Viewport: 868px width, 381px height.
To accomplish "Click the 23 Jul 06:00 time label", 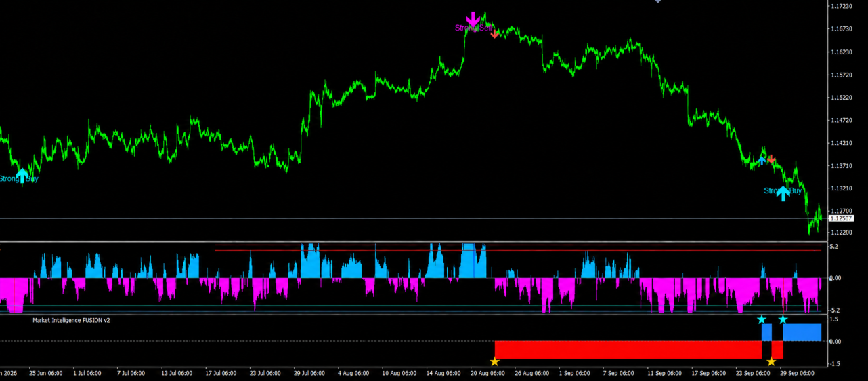I will [264, 373].
